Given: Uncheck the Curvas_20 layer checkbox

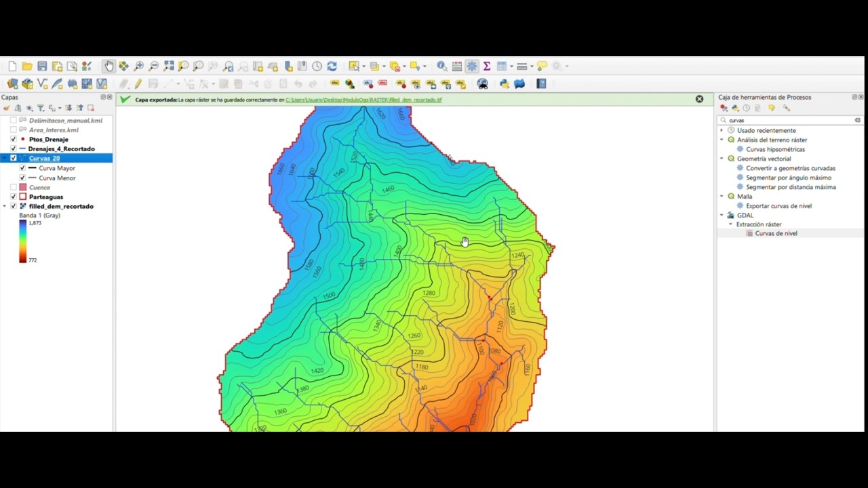Looking at the screenshot, I should (x=13, y=159).
